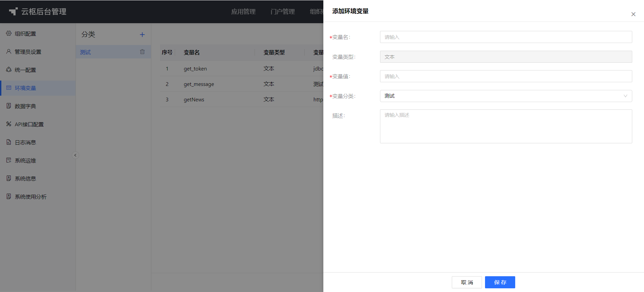Image resolution: width=644 pixels, height=292 pixels.
Task: Click the 云枢后台管理 title
Action: pos(44,11)
